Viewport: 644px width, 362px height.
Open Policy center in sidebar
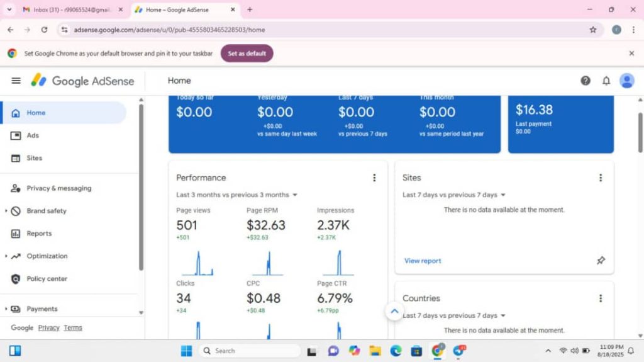pos(47,279)
